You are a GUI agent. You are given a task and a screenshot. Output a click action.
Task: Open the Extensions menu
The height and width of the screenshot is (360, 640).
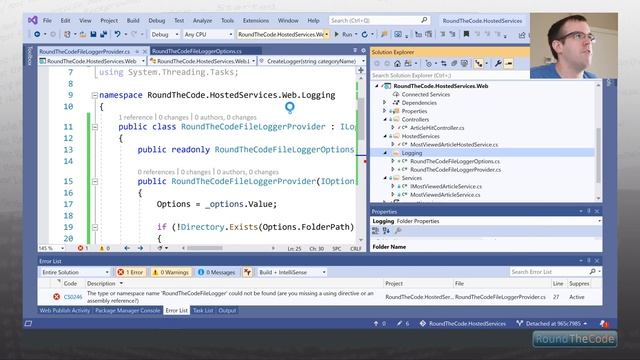256,20
